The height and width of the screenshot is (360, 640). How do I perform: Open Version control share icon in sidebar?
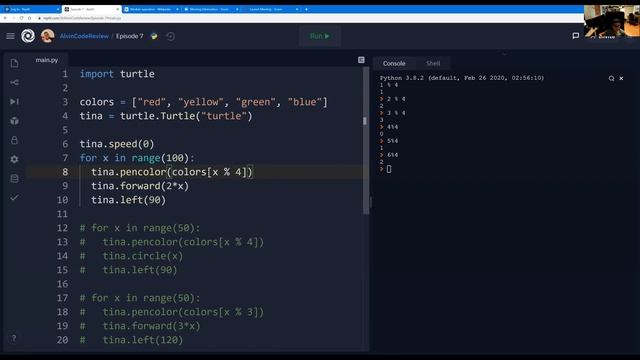[14, 82]
